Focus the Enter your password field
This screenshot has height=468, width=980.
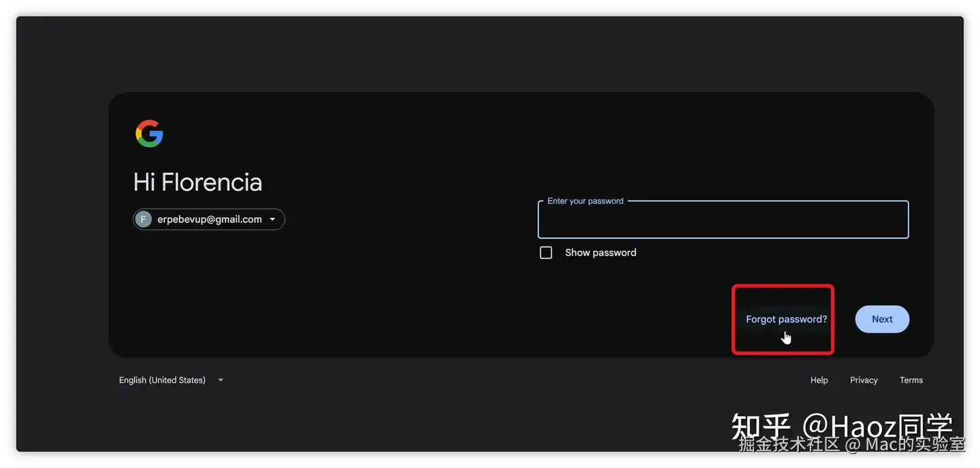click(x=723, y=220)
